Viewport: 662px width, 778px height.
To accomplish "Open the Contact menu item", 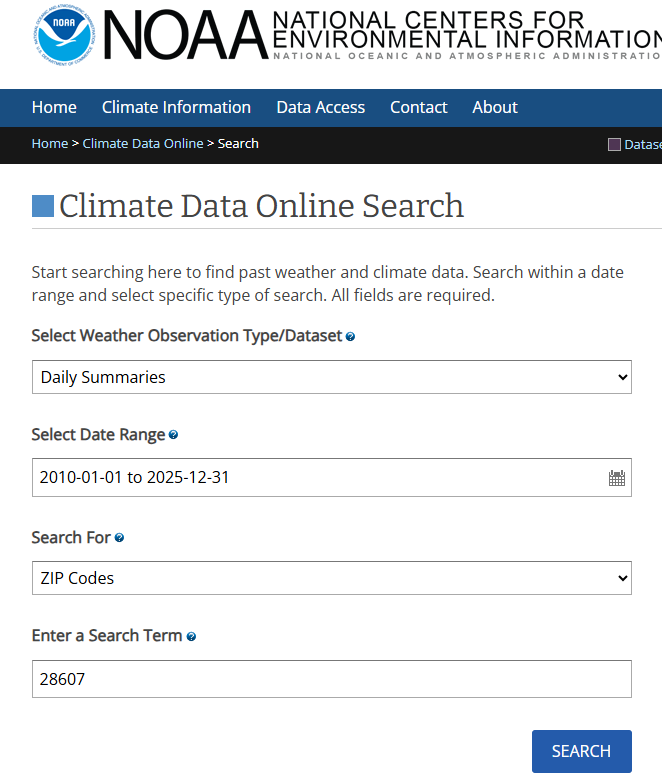I will (x=418, y=107).
